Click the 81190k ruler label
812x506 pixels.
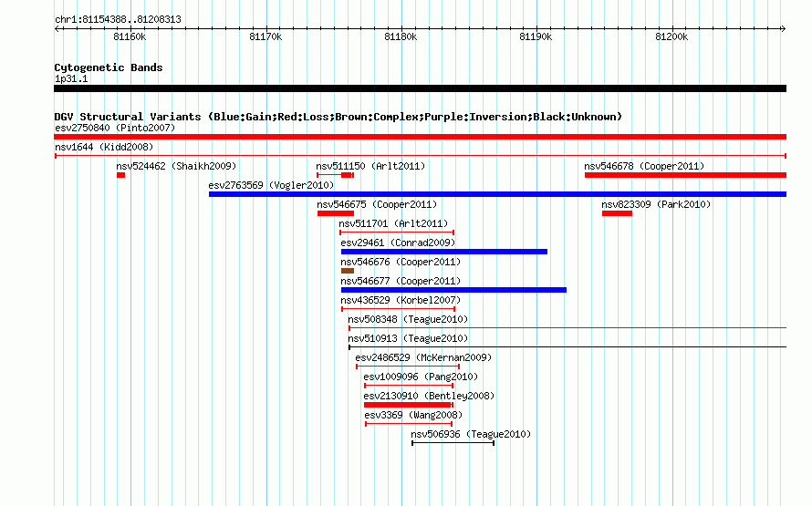[x=536, y=36]
